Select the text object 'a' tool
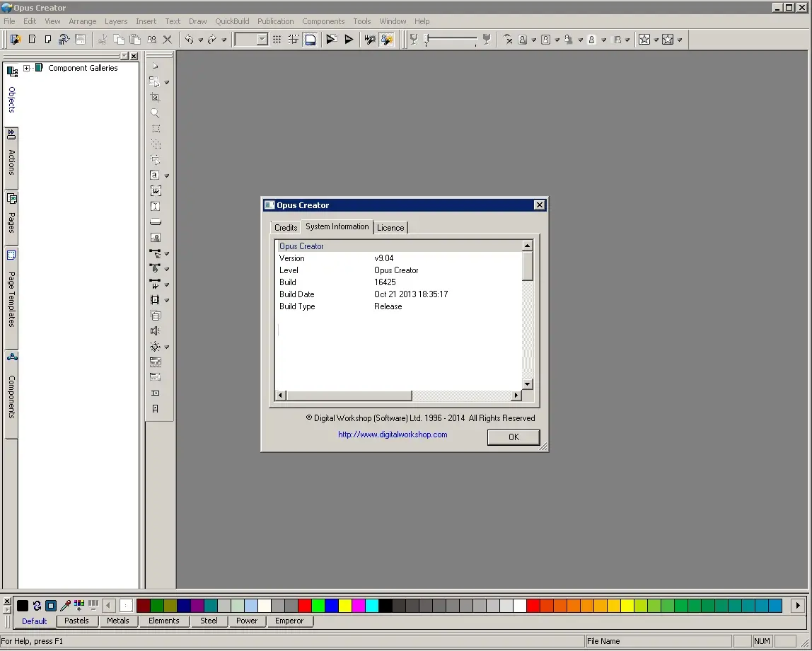Image resolution: width=812 pixels, height=651 pixels. click(154, 175)
